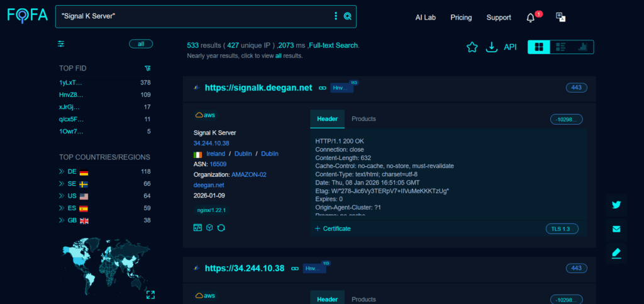Click FID 1Owr7… entry
This screenshot has height=304, width=644.
(x=71, y=132)
